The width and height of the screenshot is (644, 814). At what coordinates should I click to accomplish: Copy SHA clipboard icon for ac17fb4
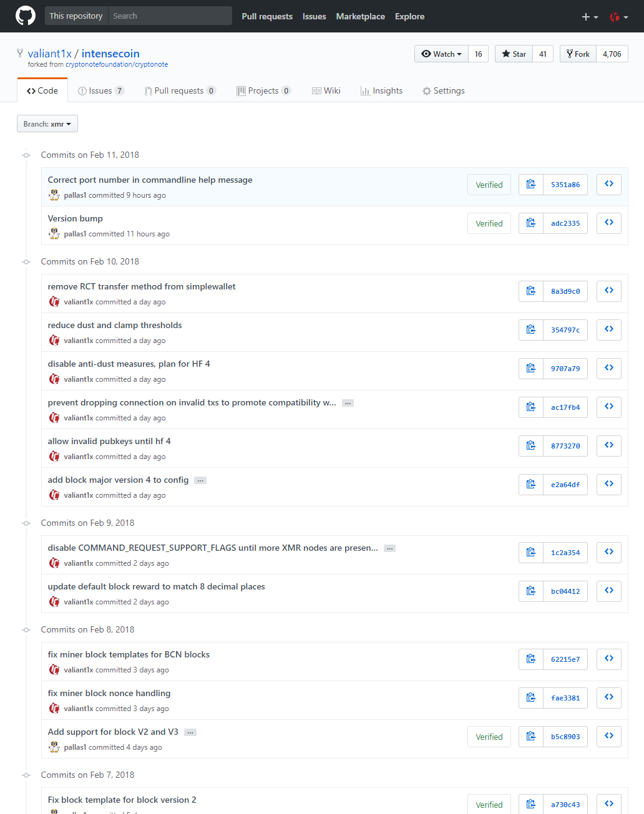[x=531, y=407]
